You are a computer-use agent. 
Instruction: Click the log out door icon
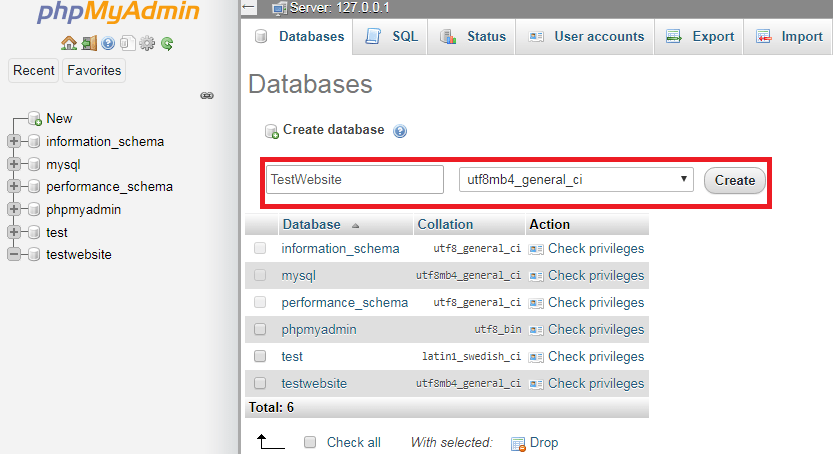click(x=89, y=43)
